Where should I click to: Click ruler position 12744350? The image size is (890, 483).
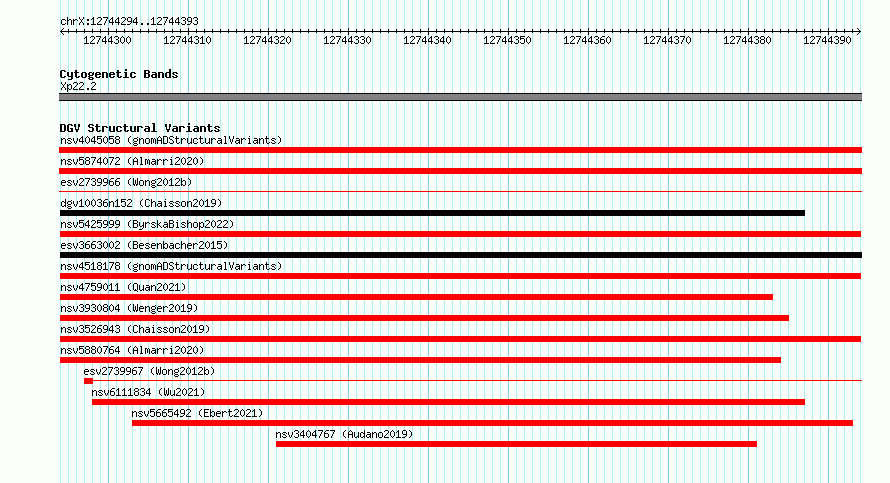[507, 40]
